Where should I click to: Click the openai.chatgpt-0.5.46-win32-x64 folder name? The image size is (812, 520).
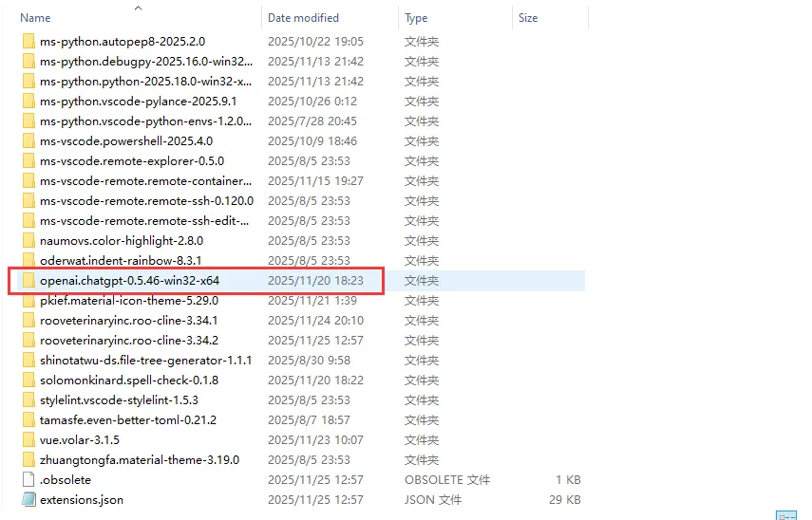[x=129, y=281]
